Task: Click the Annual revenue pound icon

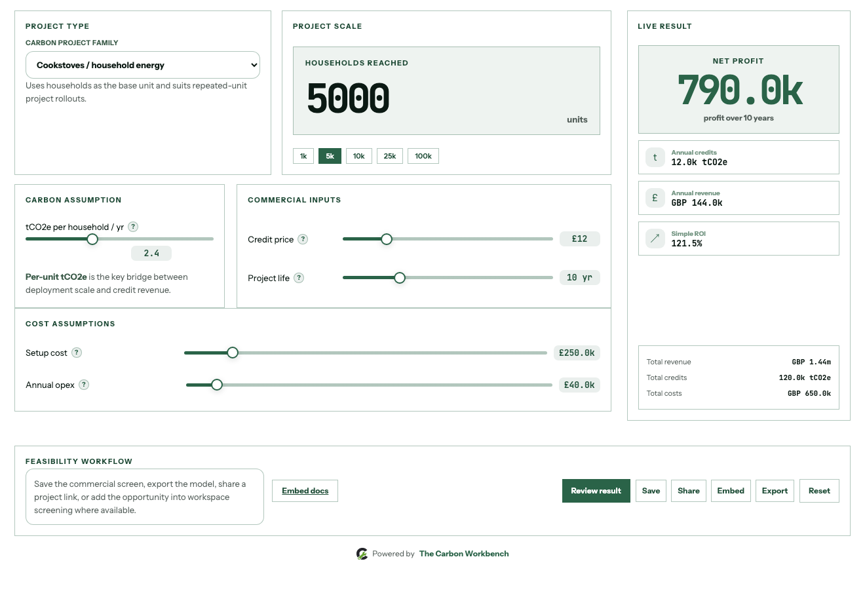Action: pos(655,198)
